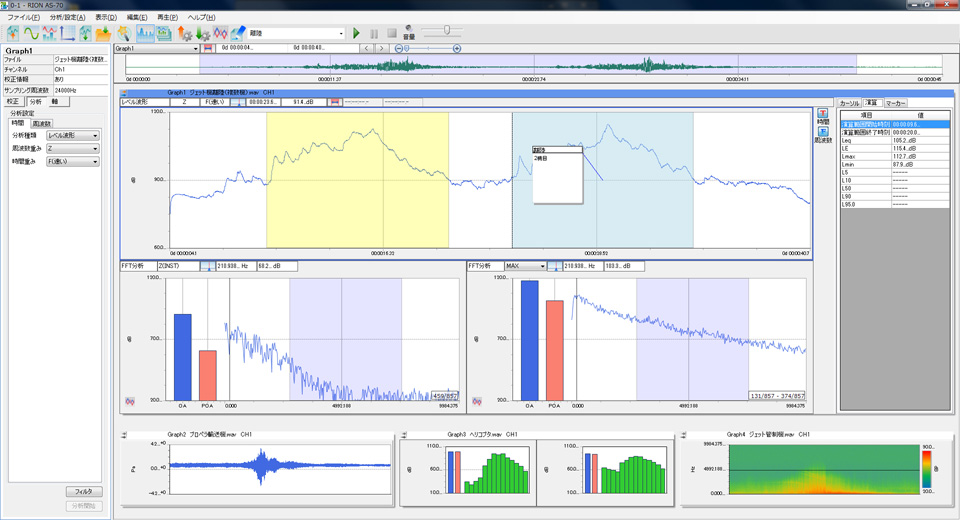Toggle the cursor button in left FFT header

208,266
